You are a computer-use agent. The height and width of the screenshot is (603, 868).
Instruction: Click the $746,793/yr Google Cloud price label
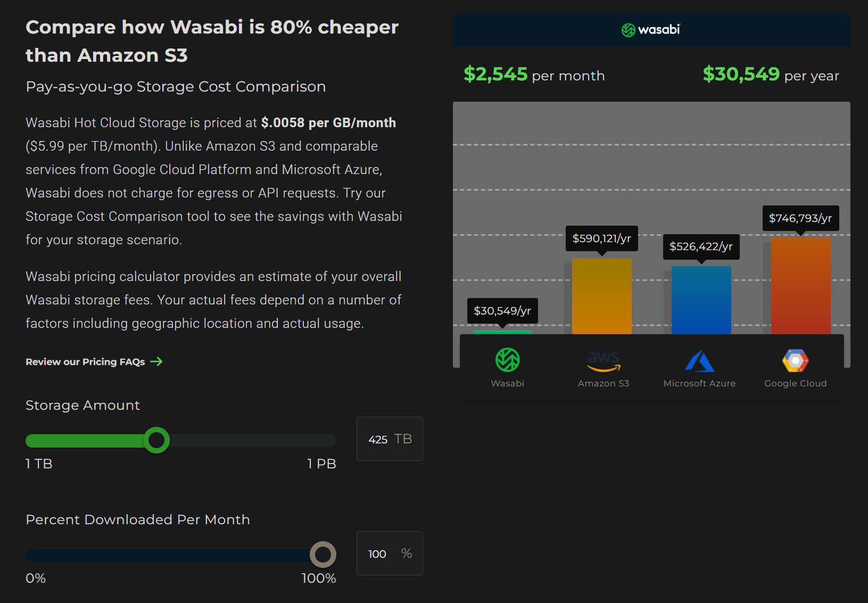800,218
